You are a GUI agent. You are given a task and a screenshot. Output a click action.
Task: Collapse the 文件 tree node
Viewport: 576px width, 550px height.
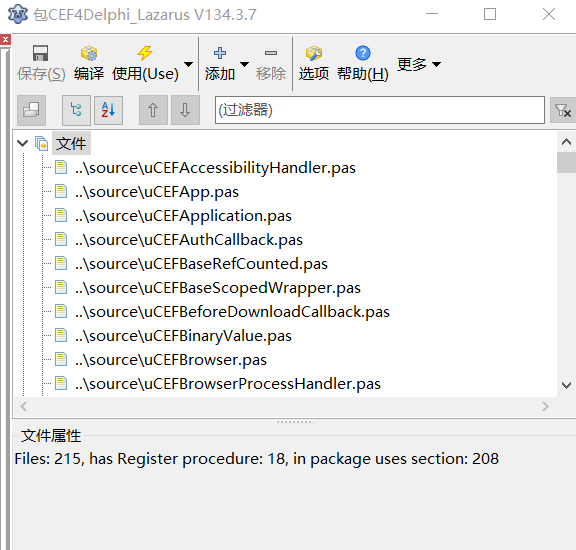tap(23, 143)
